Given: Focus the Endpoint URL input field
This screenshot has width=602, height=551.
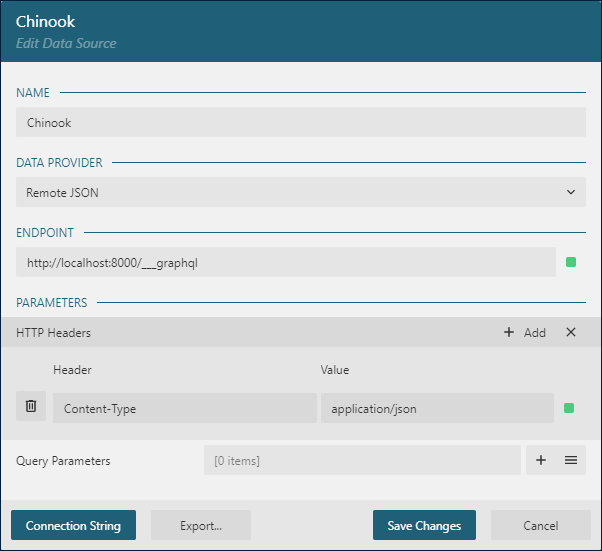Looking at the screenshot, I should click(285, 262).
